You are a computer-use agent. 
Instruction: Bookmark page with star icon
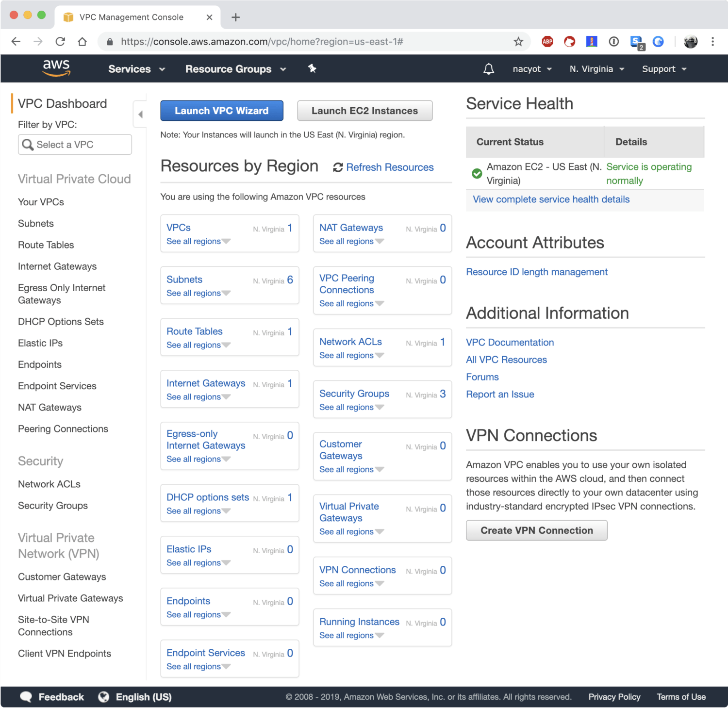click(518, 42)
